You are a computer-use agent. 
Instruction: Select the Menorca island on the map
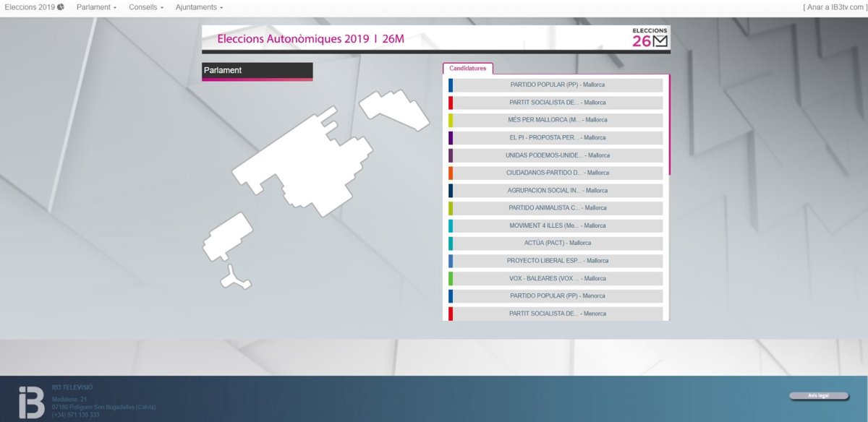393,109
